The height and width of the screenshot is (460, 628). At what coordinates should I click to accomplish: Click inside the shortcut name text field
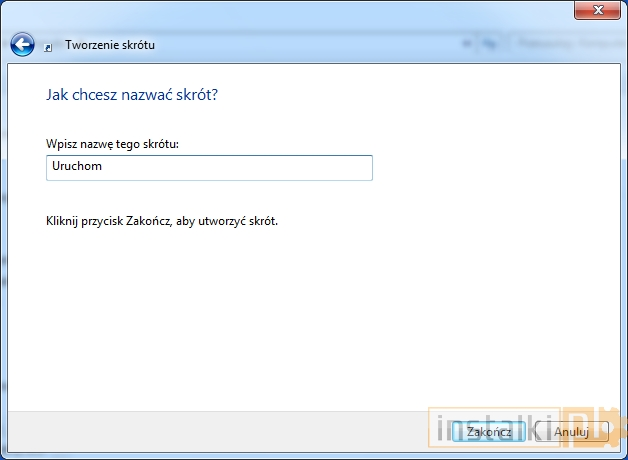209,168
